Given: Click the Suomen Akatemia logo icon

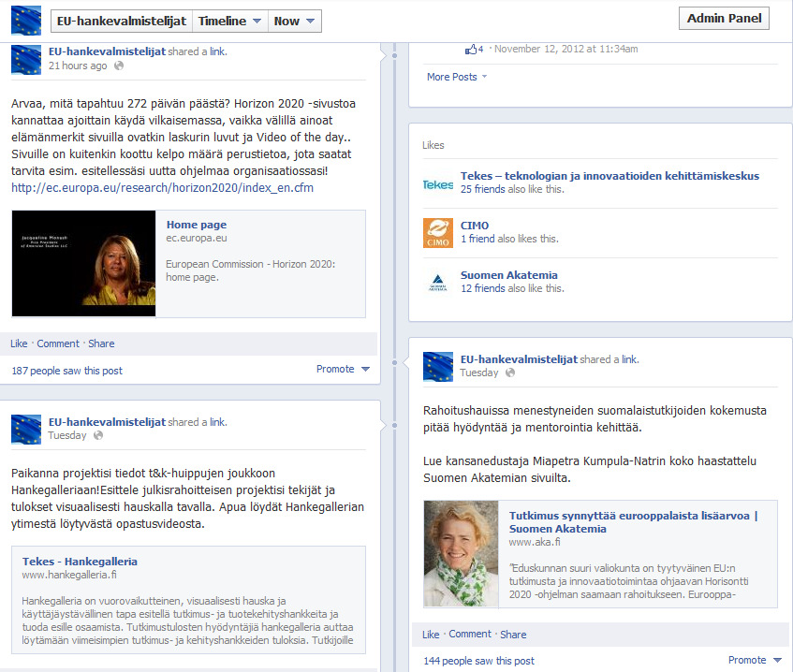Looking at the screenshot, I should 438,283.
